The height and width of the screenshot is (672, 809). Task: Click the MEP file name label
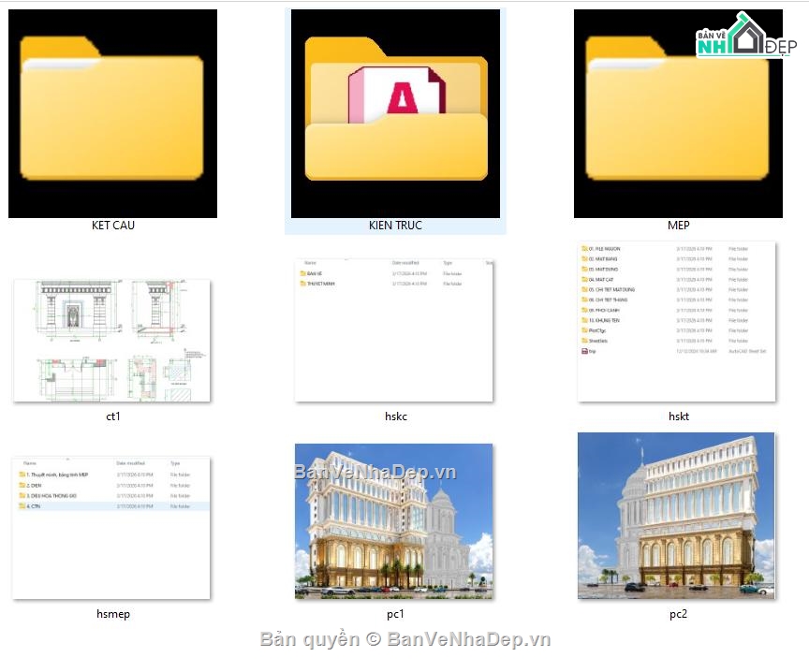(679, 226)
